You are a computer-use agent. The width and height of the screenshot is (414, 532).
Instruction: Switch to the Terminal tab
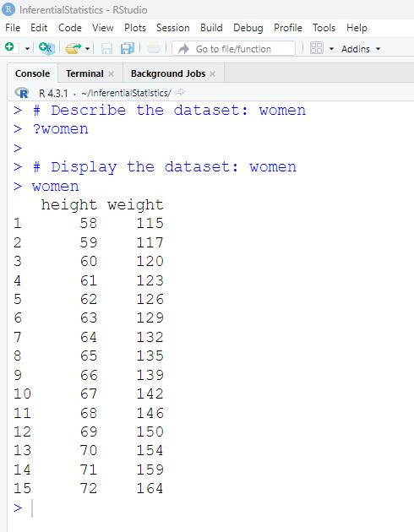tap(84, 73)
